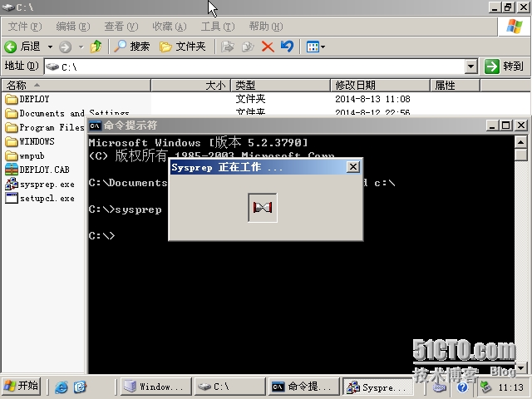Image resolution: width=532 pixels, height=399 pixels.
Task: Click the command prompt scrollbar thumb
Action: coord(520,155)
